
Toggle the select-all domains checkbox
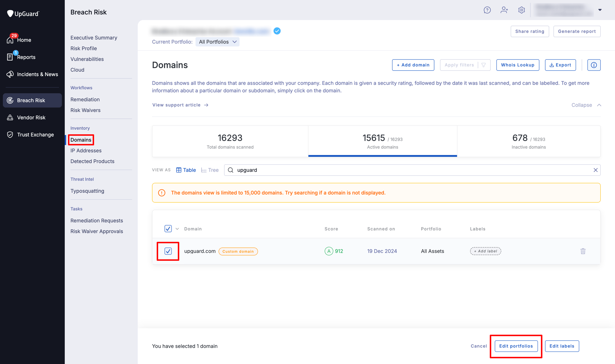tap(168, 229)
